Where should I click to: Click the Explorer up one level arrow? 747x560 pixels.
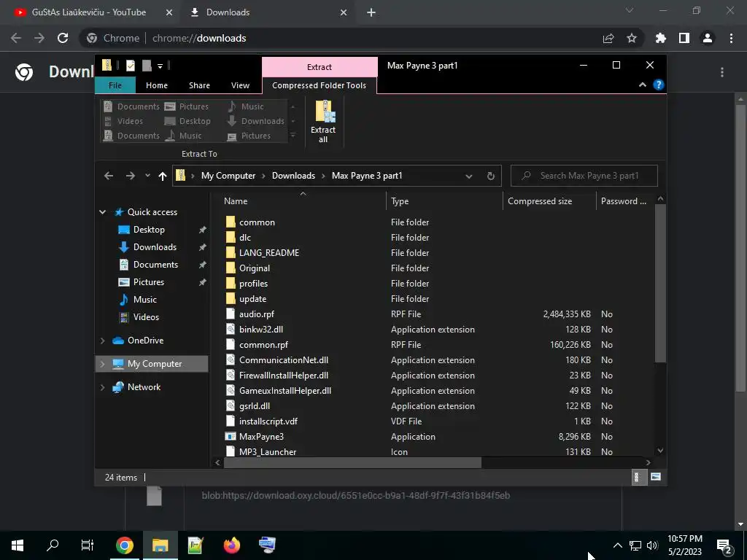(x=163, y=176)
